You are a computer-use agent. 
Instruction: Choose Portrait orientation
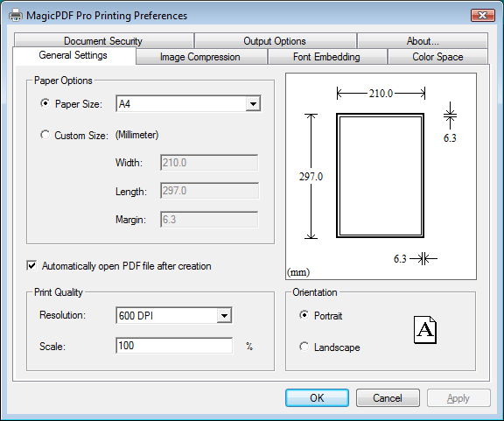coord(304,315)
